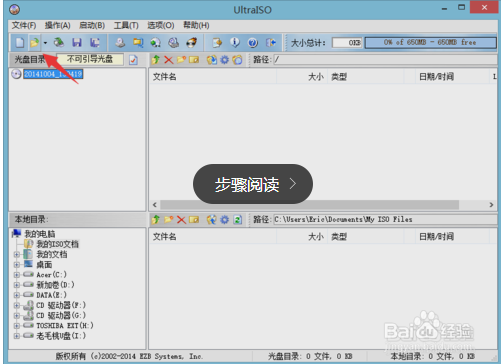Select TOSHIBA EXT(H:) drive label

tap(65, 326)
